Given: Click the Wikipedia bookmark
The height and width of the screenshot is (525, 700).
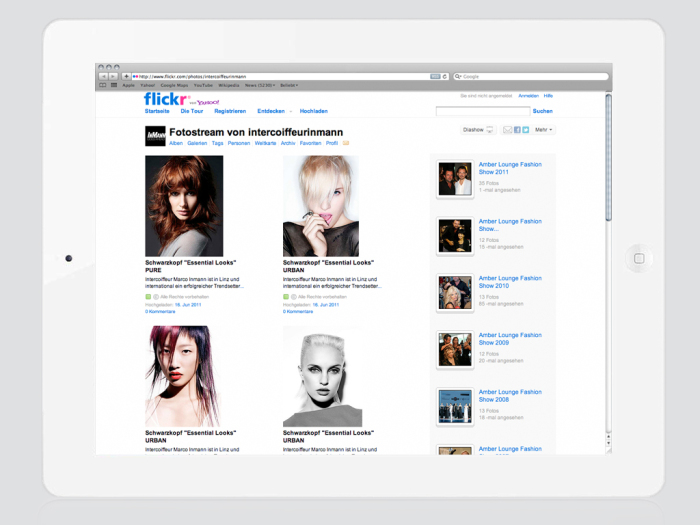Looking at the screenshot, I should 229,85.
